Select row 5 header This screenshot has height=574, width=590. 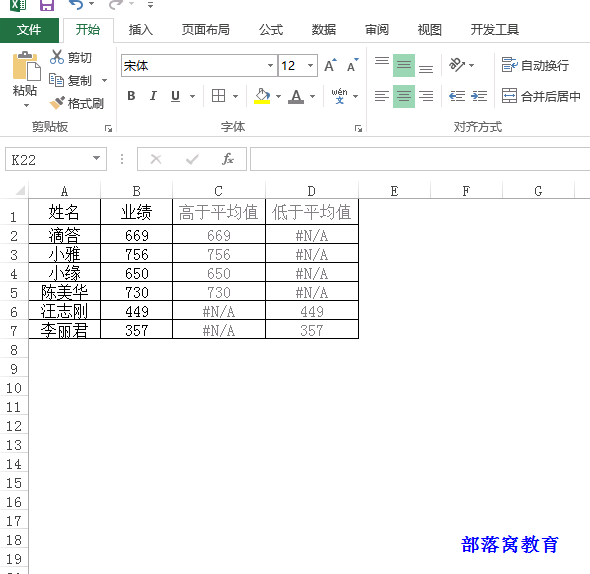point(14,292)
